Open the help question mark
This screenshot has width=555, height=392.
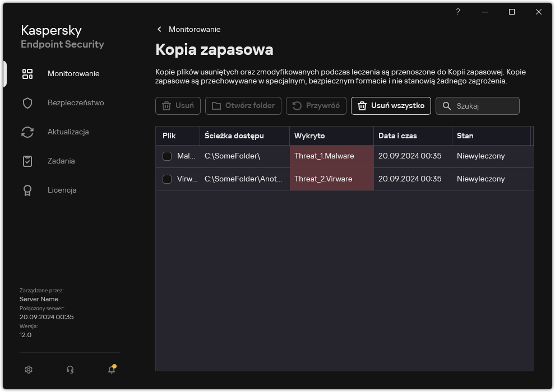457,12
